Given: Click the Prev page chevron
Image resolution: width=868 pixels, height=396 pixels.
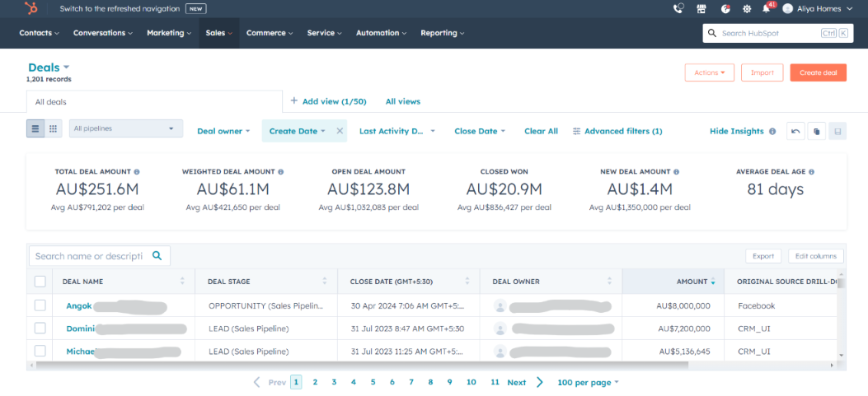Looking at the screenshot, I should [x=257, y=382].
